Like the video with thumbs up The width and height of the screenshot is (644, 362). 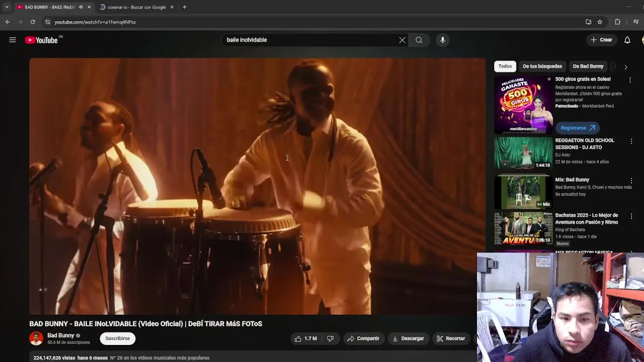(x=305, y=338)
